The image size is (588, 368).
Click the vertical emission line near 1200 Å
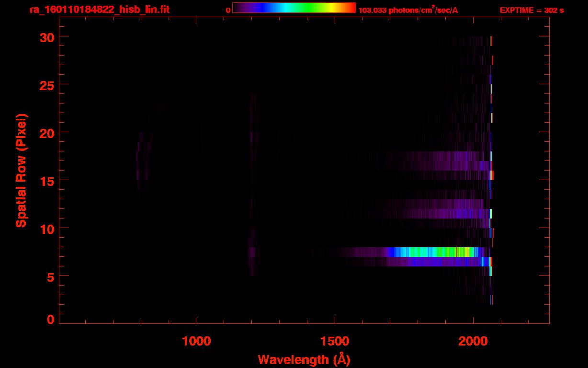coord(252,184)
